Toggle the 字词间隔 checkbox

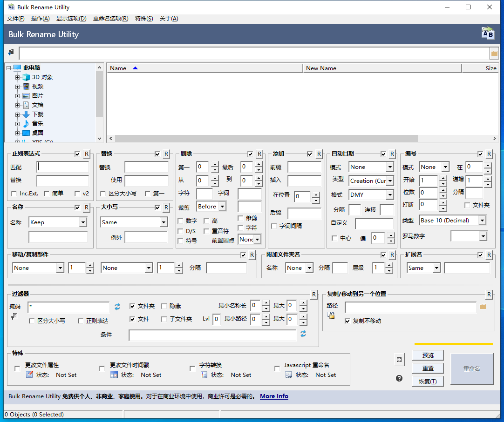tap(274, 226)
